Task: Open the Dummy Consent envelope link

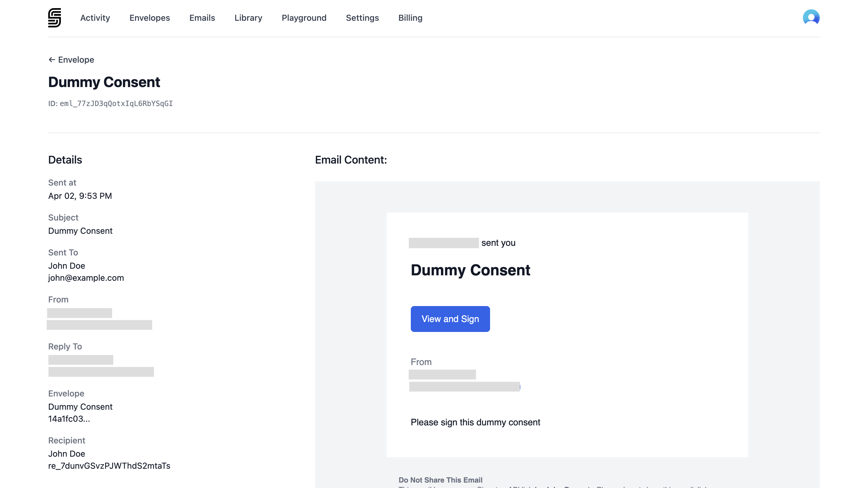Action: (x=80, y=406)
